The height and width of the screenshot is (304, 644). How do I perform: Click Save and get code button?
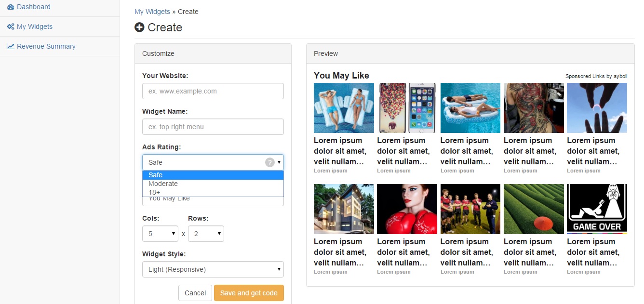point(249,293)
